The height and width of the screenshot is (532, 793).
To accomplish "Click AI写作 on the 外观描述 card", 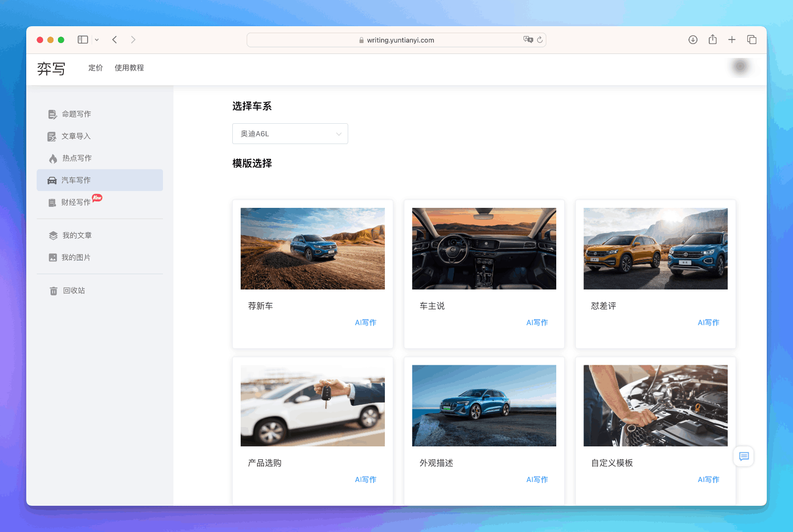I will click(x=537, y=480).
